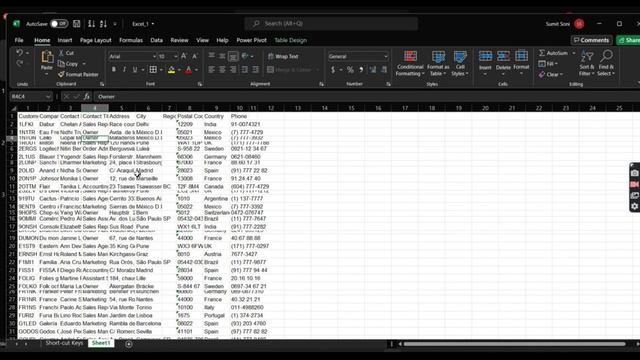640x360 pixels.
Task: Switch to Table Design tab
Action: (290, 40)
